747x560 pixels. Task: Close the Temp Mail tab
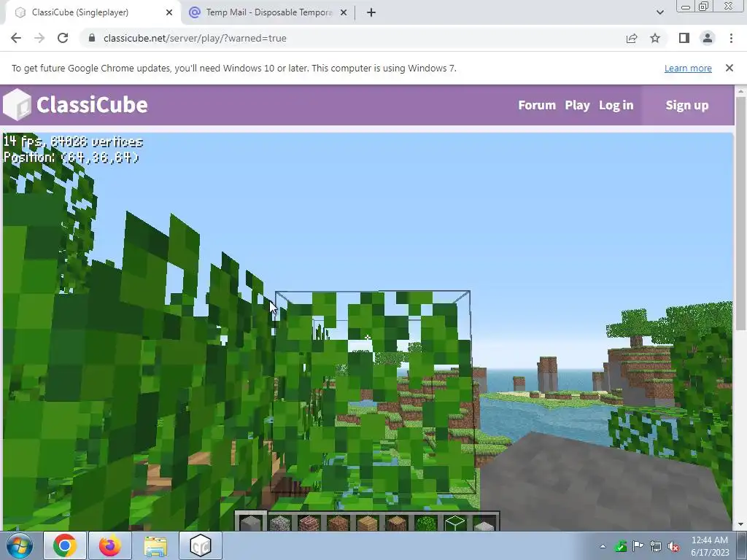tap(344, 12)
